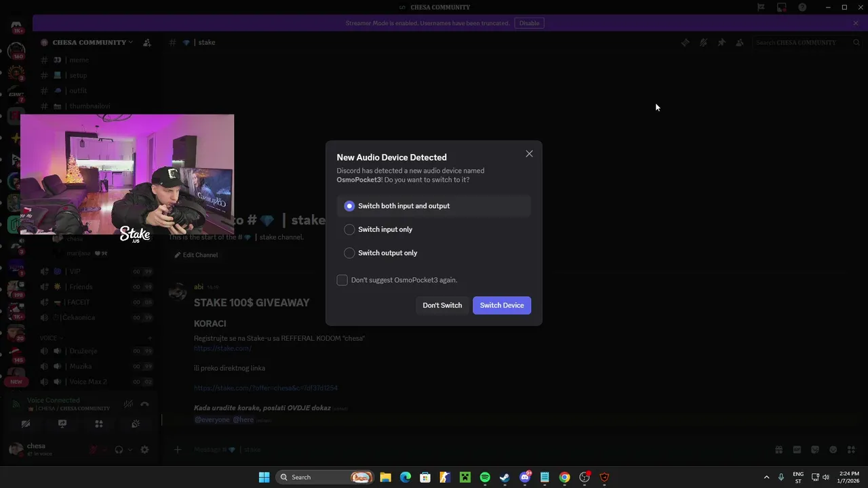Click the invite people icon beside server name
The height and width of the screenshot is (488, 868).
coord(147,42)
